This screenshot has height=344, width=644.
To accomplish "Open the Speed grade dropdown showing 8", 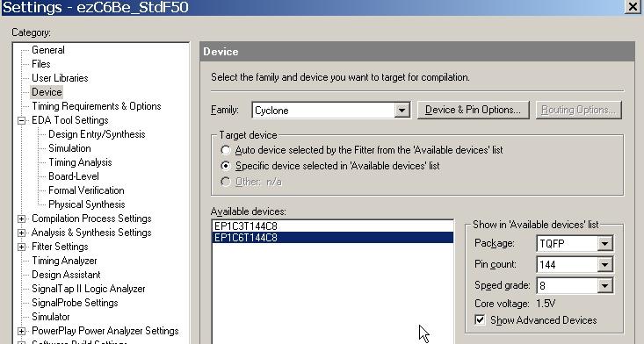I will [x=575, y=285].
